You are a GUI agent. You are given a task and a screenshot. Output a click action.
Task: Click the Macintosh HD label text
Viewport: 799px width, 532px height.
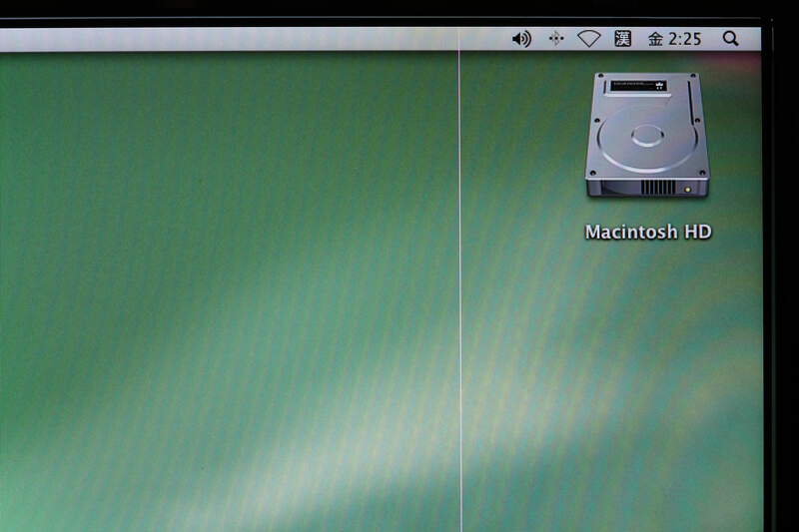(x=648, y=233)
